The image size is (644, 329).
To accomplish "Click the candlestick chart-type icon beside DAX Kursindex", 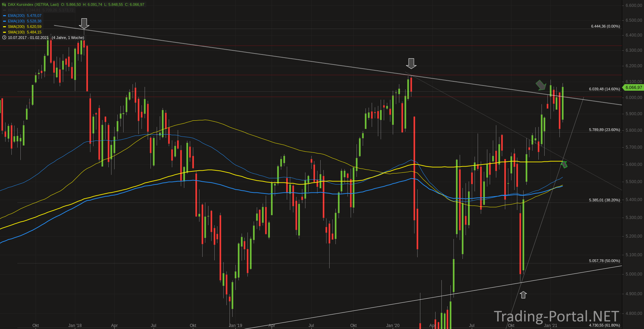I will pos(4,4).
